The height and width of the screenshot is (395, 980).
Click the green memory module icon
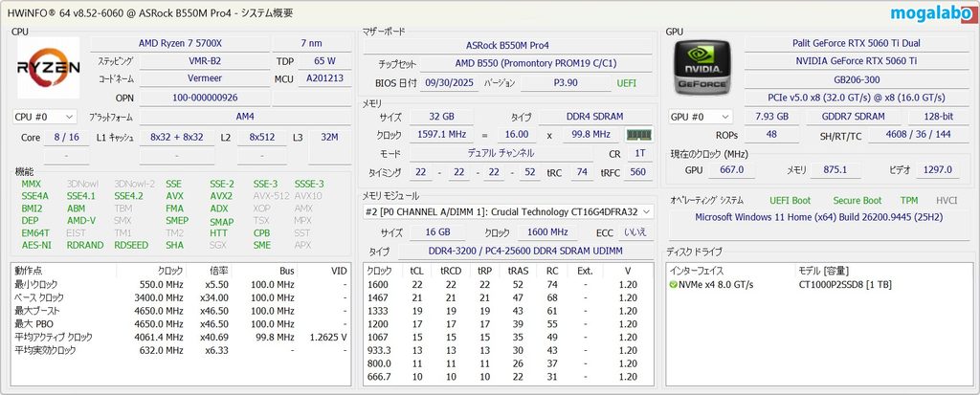(x=639, y=134)
